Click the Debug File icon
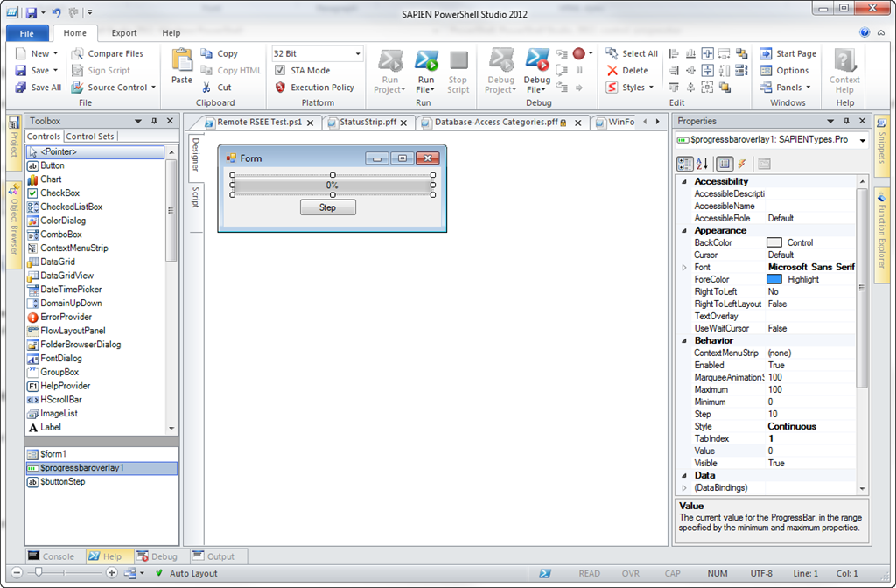This screenshot has width=896, height=588. (536, 60)
